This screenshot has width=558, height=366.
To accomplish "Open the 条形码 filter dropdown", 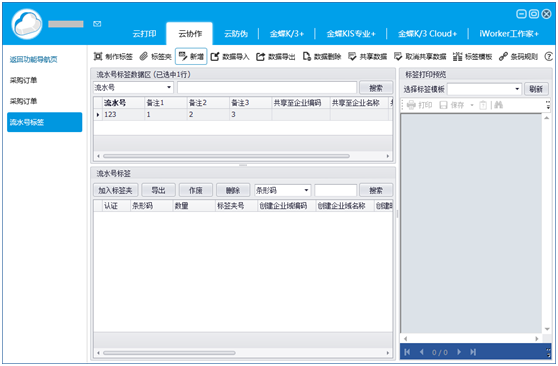I will click(306, 190).
